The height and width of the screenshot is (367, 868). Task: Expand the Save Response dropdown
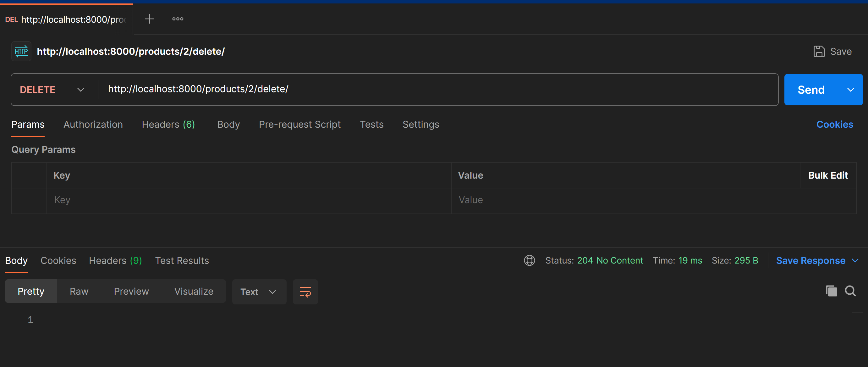click(x=855, y=260)
